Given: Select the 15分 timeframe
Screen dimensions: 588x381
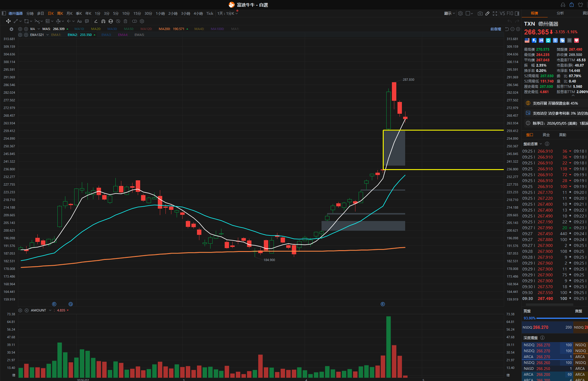Looking at the screenshot, I should click(x=137, y=13).
